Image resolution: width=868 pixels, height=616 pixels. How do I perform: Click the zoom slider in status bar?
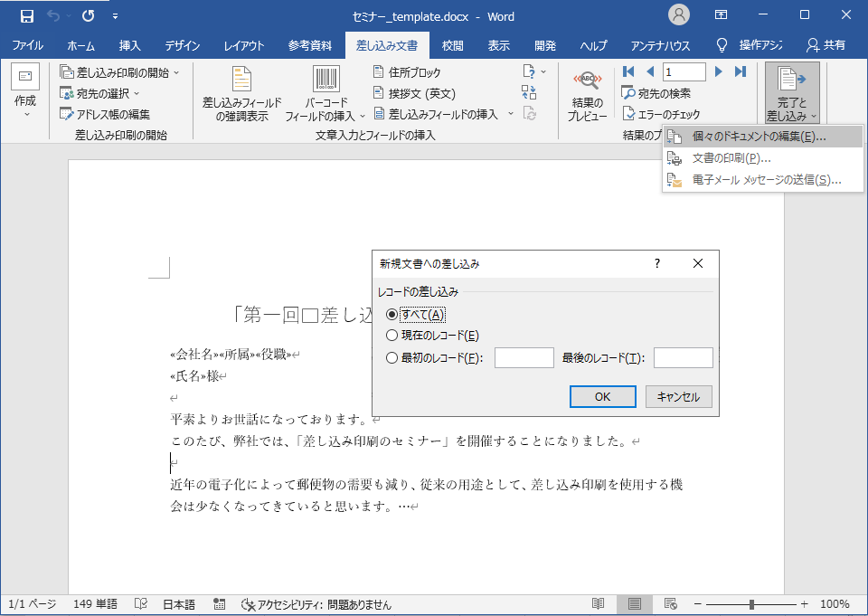pyautogui.click(x=752, y=604)
